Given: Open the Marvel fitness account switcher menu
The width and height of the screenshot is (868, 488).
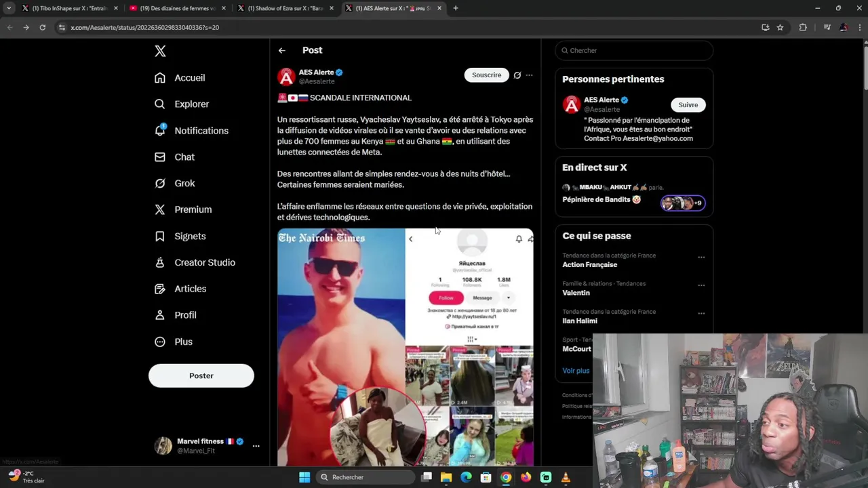Looking at the screenshot, I should pos(206,445).
